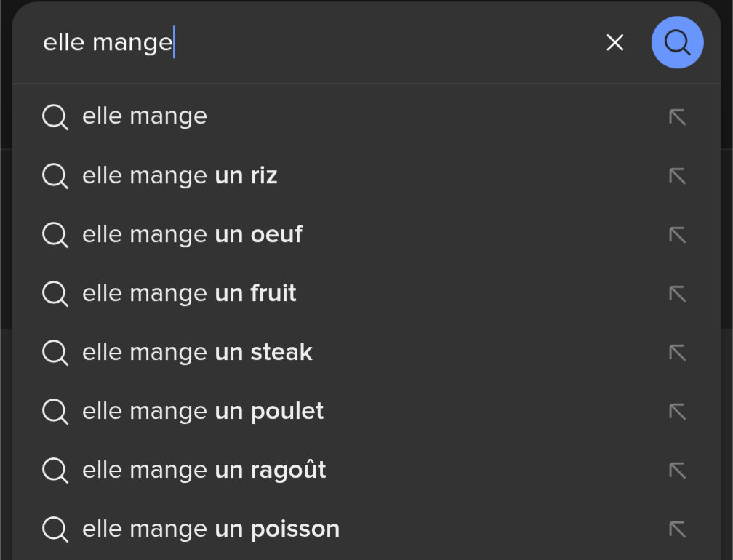Fill query using arrow beside 'elle mange'
The image size is (733, 560).
coord(677,117)
